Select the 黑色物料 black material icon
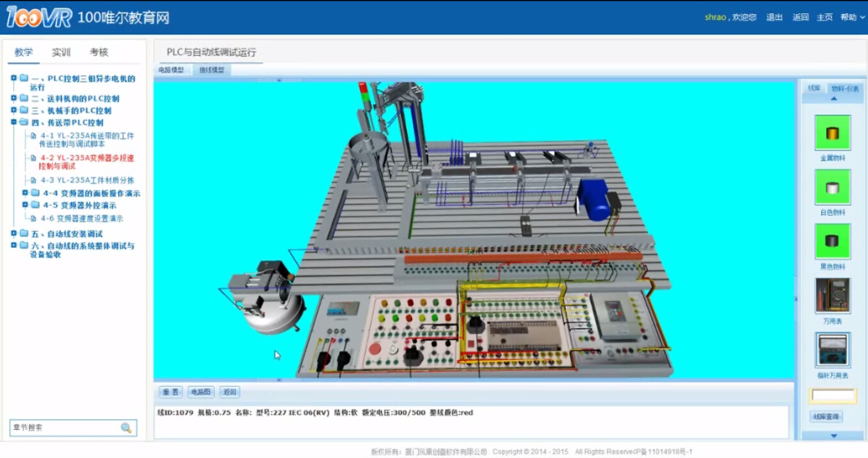This screenshot has height=458, width=868. [832, 241]
